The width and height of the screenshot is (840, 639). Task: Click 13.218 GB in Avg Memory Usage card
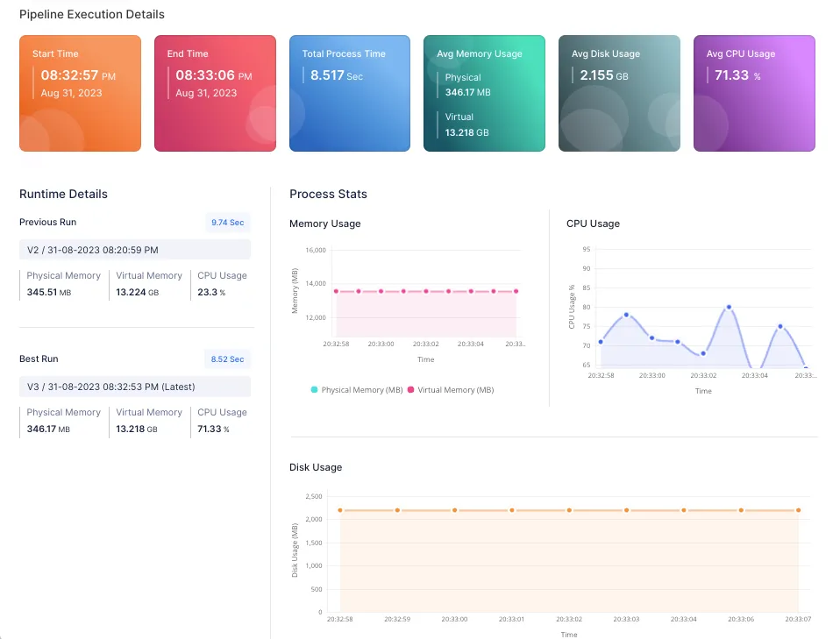click(x=466, y=132)
